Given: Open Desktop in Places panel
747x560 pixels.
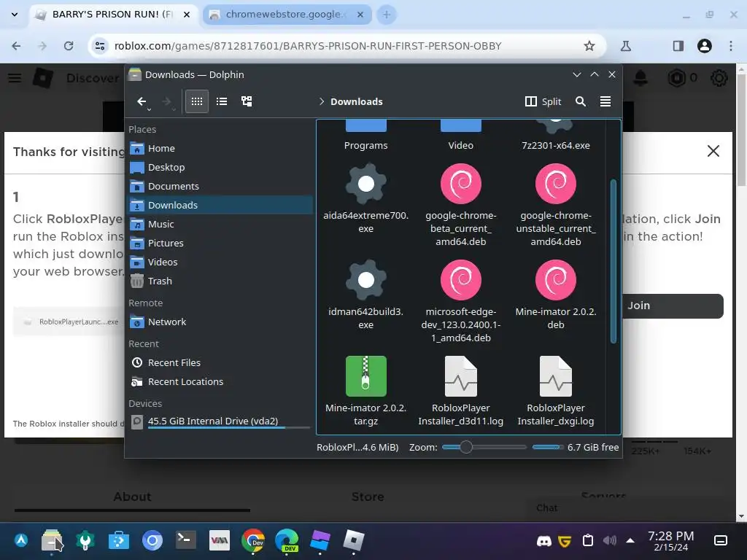Looking at the screenshot, I should 220,167.
